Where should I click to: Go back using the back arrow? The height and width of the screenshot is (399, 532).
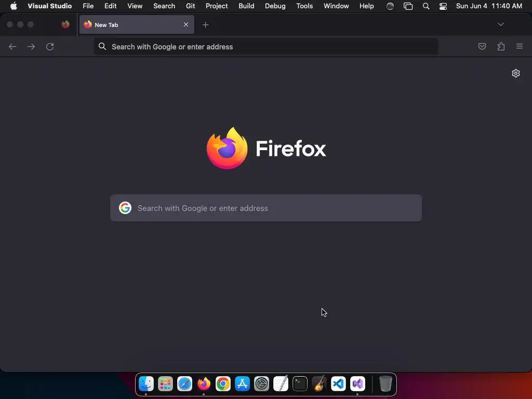pyautogui.click(x=12, y=46)
